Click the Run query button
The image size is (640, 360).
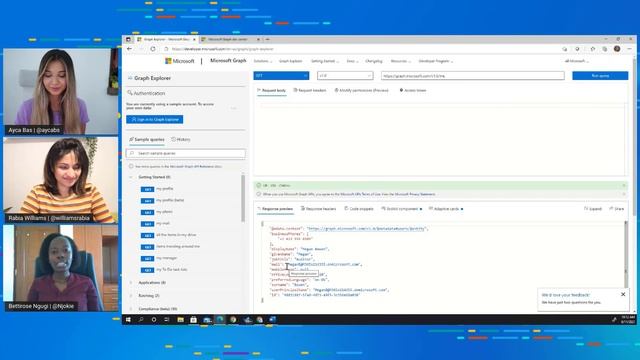pyautogui.click(x=600, y=76)
